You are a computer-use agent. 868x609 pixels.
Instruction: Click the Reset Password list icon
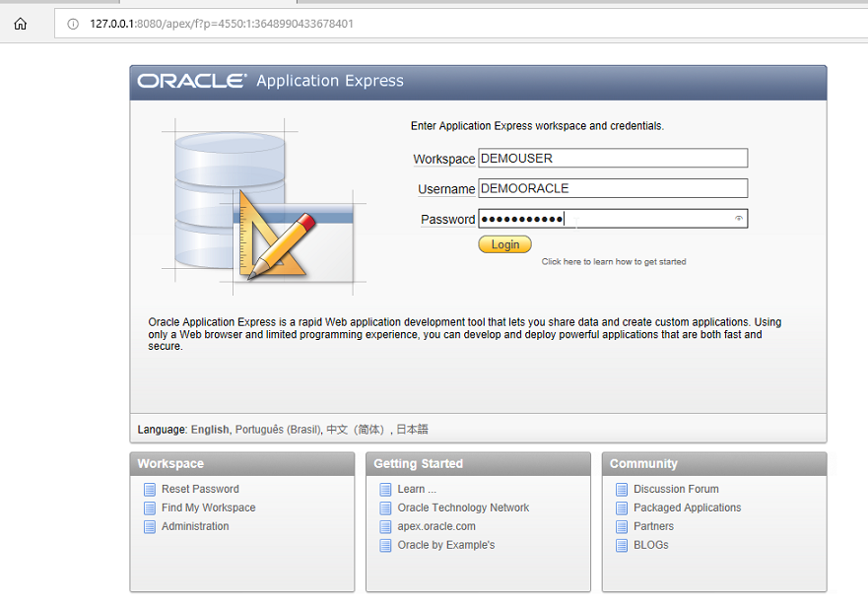coord(150,490)
